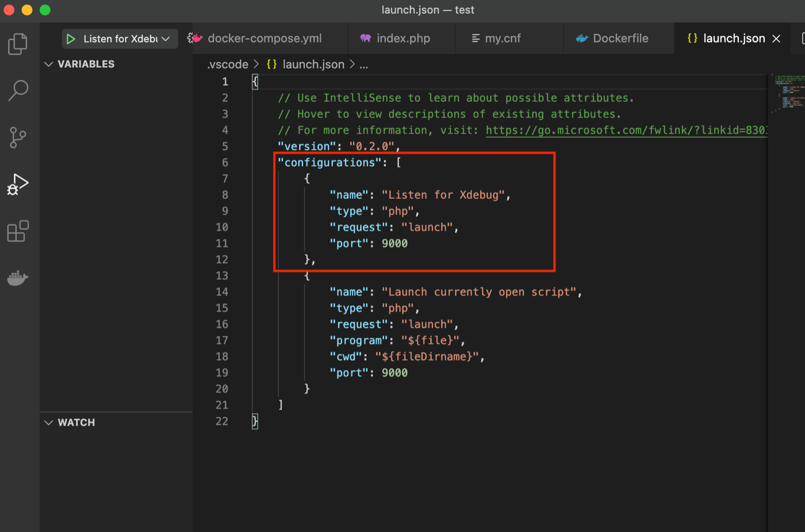Image resolution: width=805 pixels, height=532 pixels.
Task: Open the Docker view icon
Action: (x=18, y=278)
